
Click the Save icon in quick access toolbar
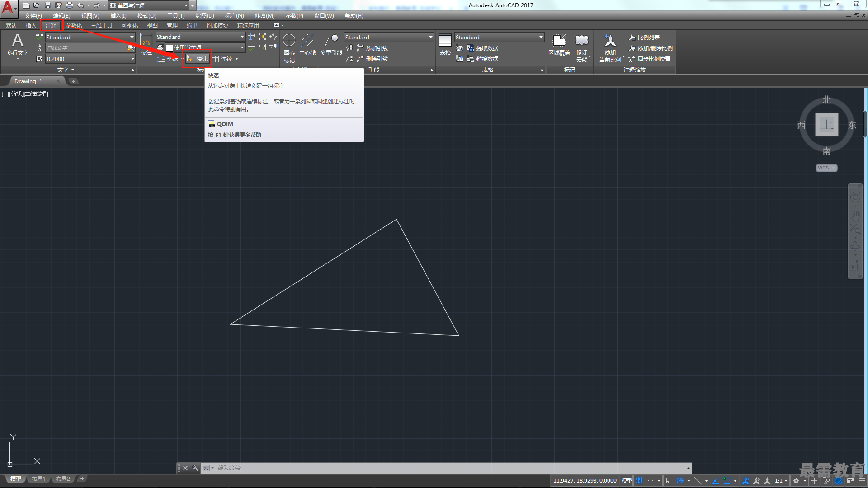click(48, 5)
